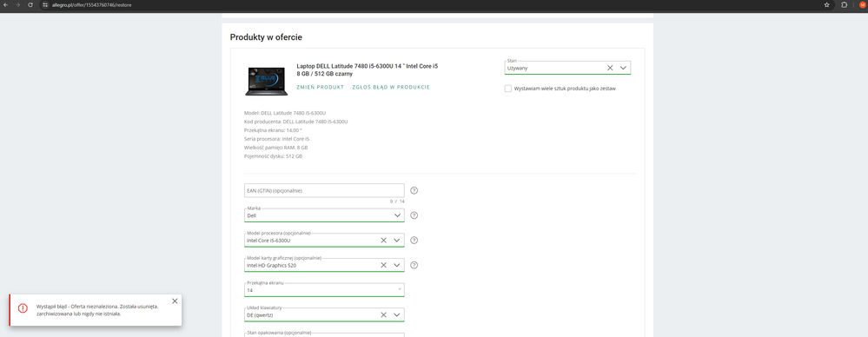This screenshot has height=337, width=868.
Task: Expand the Model procesora dropdown
Action: point(397,241)
